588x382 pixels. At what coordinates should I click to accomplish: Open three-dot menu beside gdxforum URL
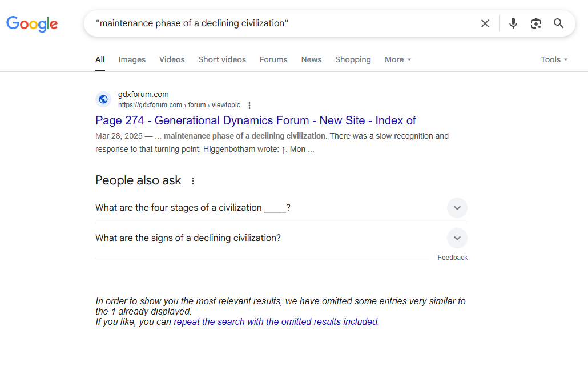(x=249, y=106)
